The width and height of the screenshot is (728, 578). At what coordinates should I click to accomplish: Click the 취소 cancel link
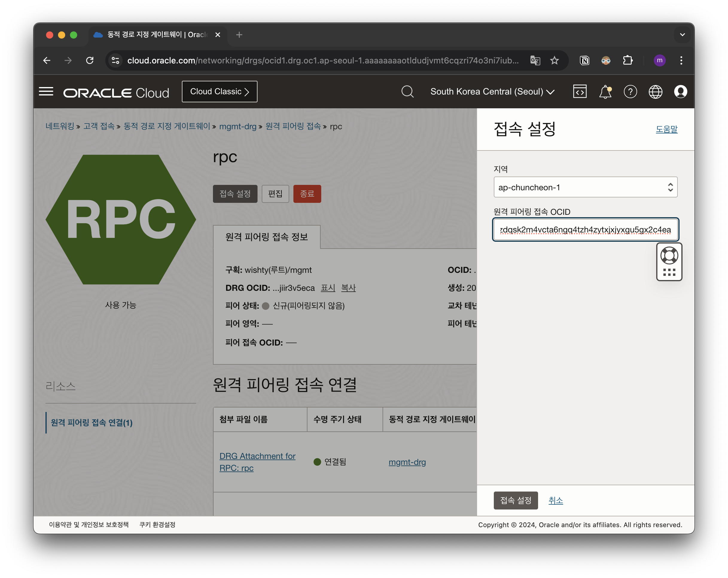click(555, 500)
